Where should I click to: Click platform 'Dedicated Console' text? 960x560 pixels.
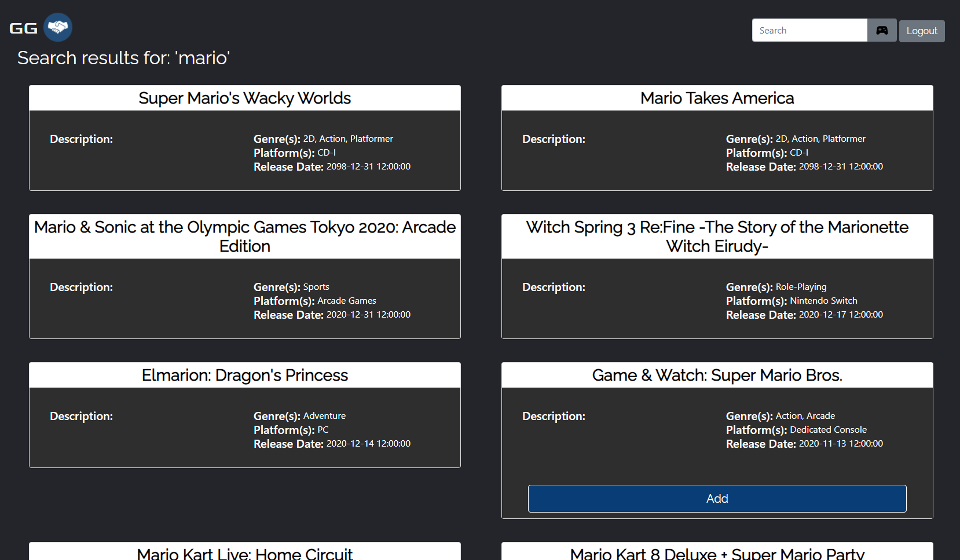click(828, 430)
